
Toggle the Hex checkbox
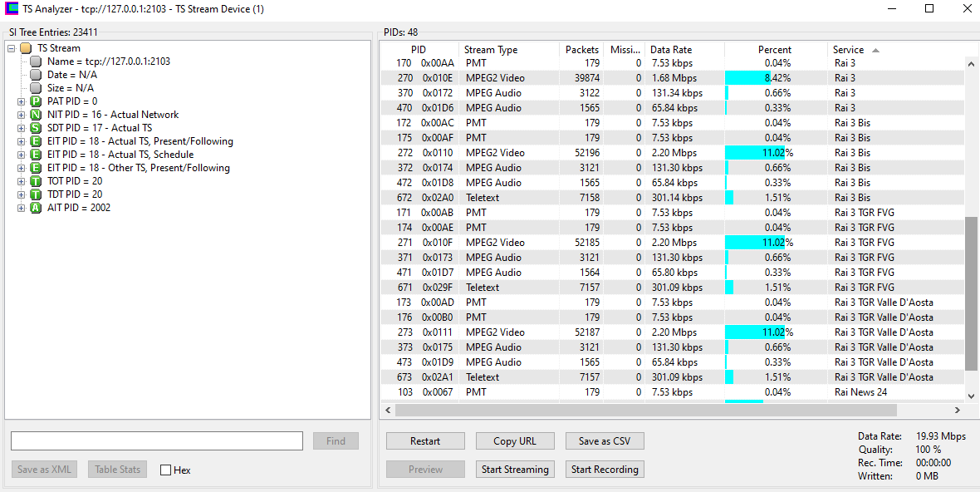pyautogui.click(x=165, y=470)
